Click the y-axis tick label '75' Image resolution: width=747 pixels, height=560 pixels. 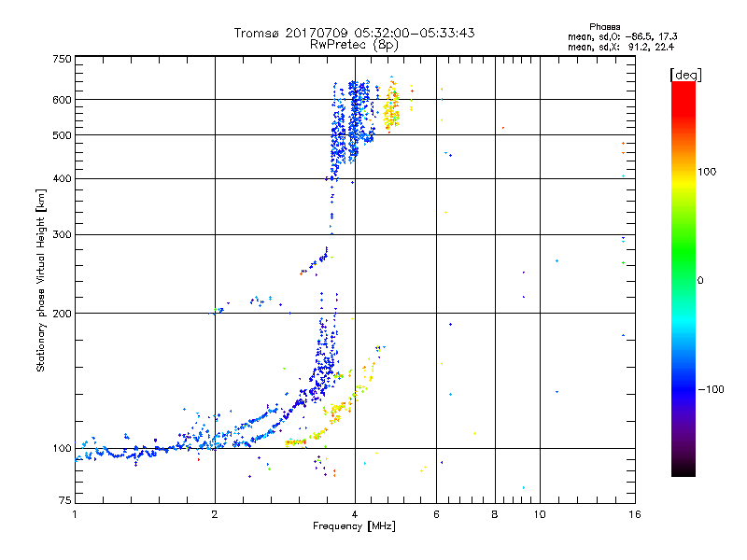[x=65, y=500]
